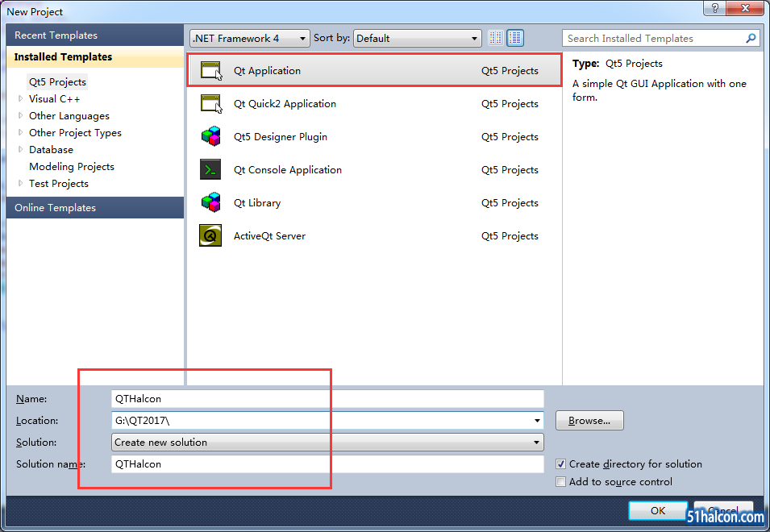Expand the Visual C++ tree node
The height and width of the screenshot is (532, 770).
pos(21,98)
